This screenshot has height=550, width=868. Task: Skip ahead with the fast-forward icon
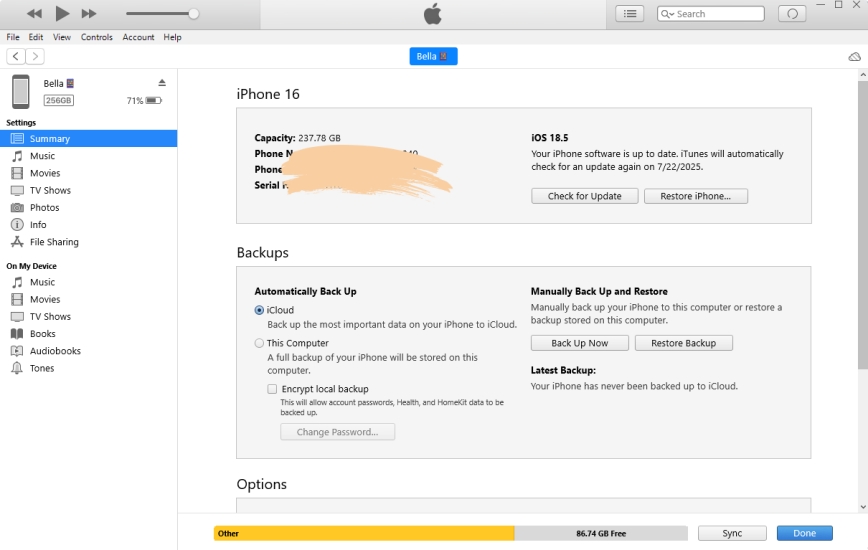pyautogui.click(x=89, y=13)
